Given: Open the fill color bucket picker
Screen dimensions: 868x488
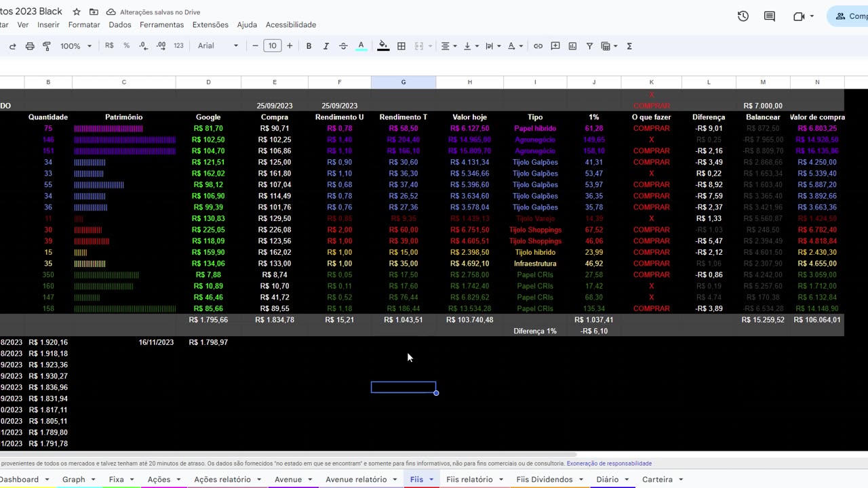Looking at the screenshot, I should pyautogui.click(x=383, y=46).
